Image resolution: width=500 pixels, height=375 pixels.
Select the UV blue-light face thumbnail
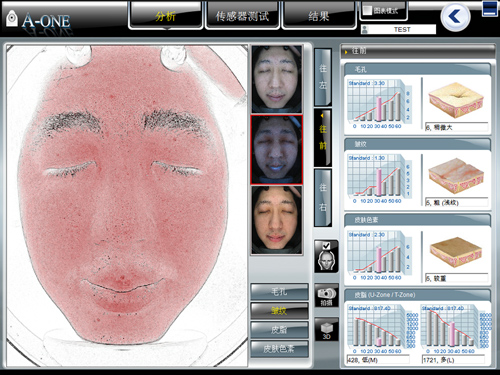pyautogui.click(x=276, y=150)
